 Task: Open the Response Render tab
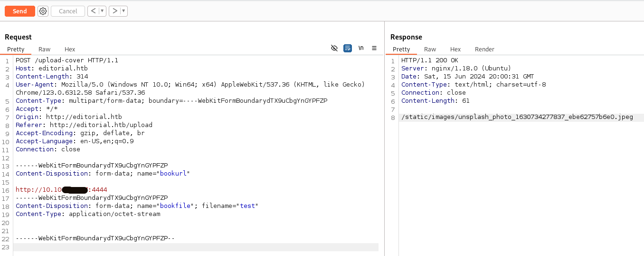(484, 49)
